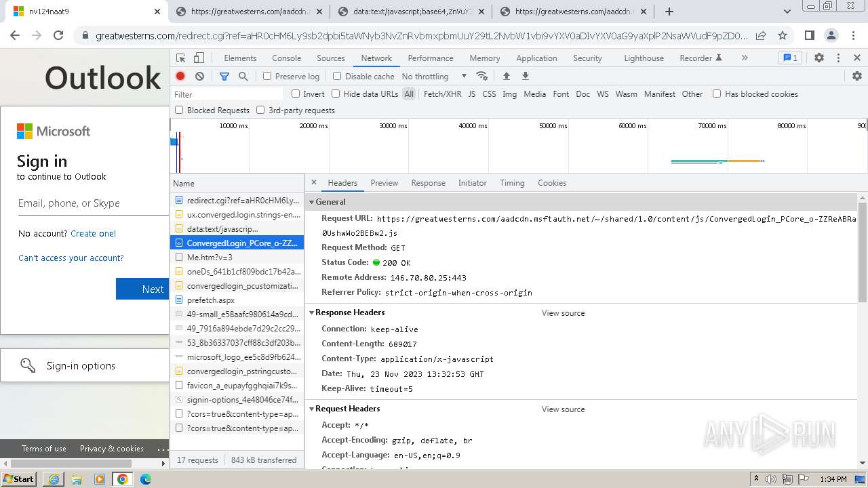Image resolution: width=868 pixels, height=488 pixels.
Task: Check Blocked Requests option
Action: [x=179, y=110]
